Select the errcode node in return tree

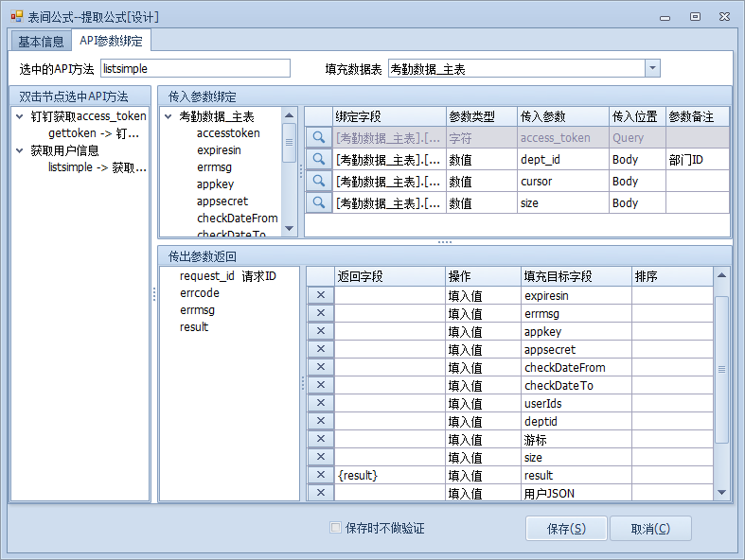click(200, 293)
